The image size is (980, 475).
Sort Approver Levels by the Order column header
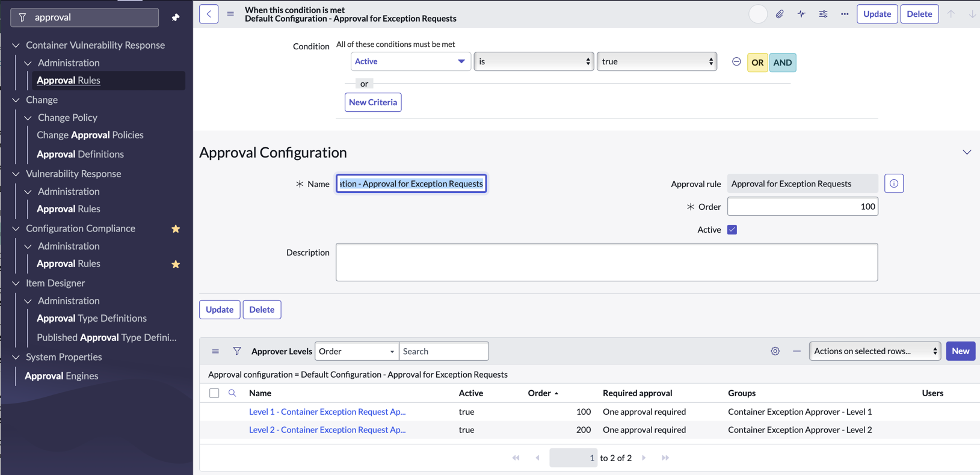(x=540, y=393)
